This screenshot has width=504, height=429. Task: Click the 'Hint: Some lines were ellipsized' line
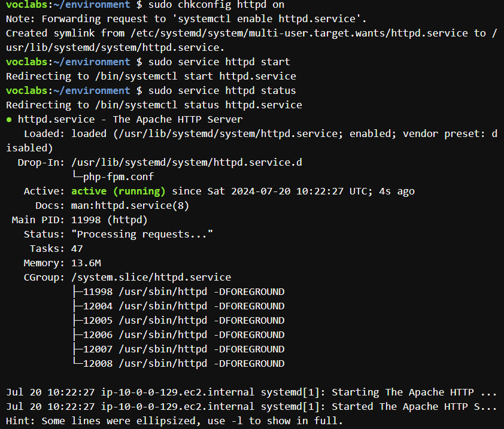tap(175, 421)
